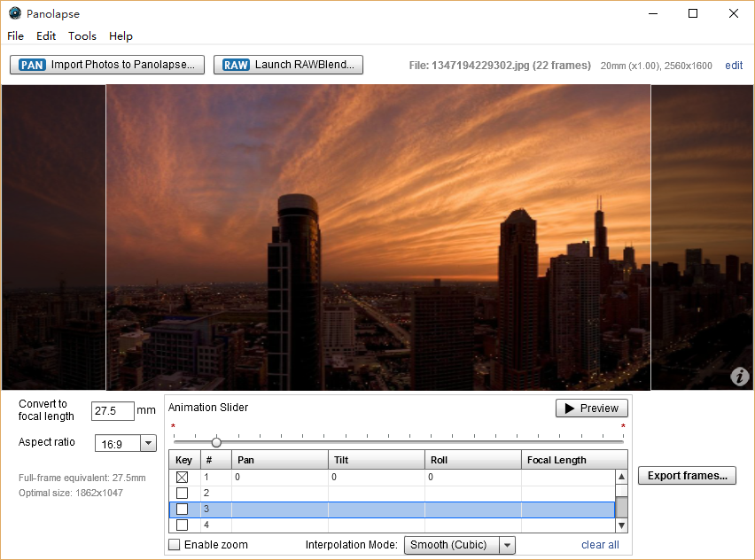The image size is (755, 560).
Task: Uncheck the Key checkbox for frame 1
Action: (183, 477)
